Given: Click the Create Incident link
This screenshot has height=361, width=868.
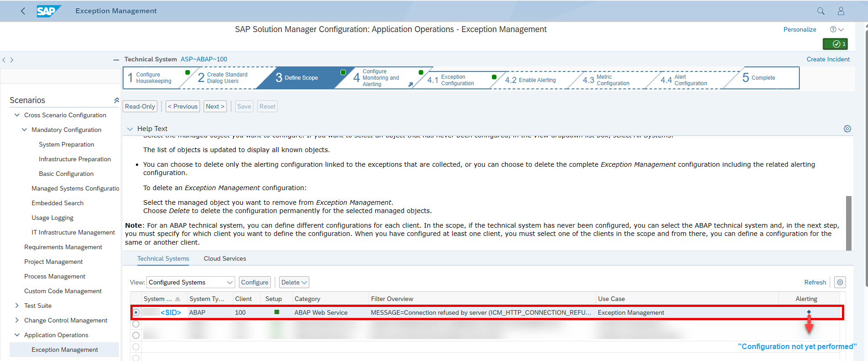Looking at the screenshot, I should (x=828, y=59).
